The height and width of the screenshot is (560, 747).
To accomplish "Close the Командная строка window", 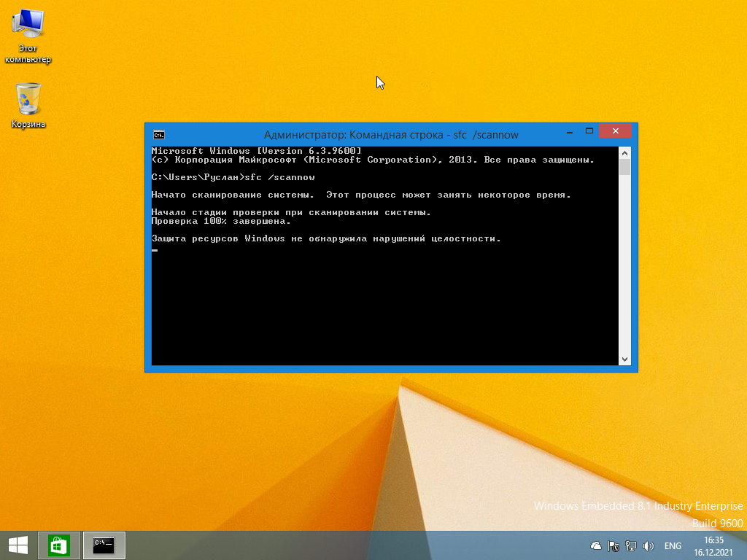I will coord(616,132).
